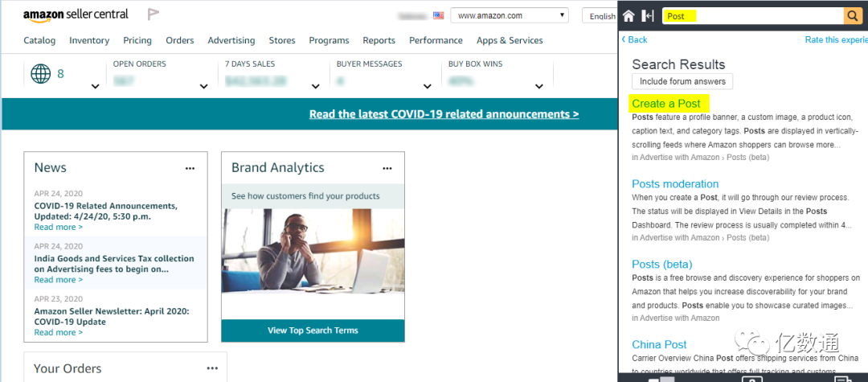
Task: Open the News card options ellipsis
Action: pos(190,168)
